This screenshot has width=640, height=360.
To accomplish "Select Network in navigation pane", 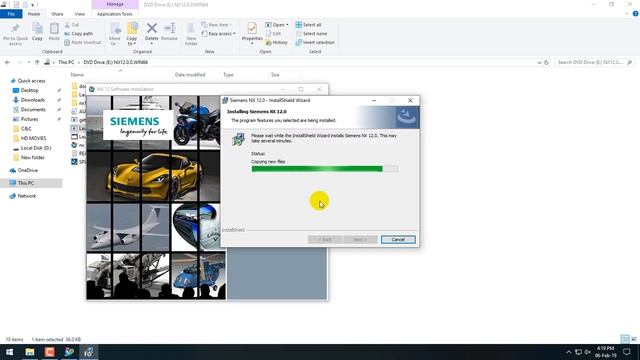I will tap(26, 196).
